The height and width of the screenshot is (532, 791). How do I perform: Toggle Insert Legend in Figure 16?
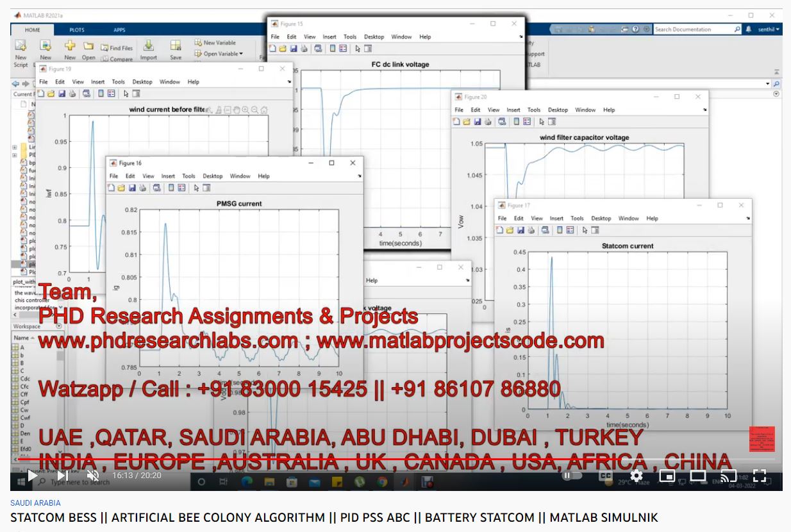[181, 188]
